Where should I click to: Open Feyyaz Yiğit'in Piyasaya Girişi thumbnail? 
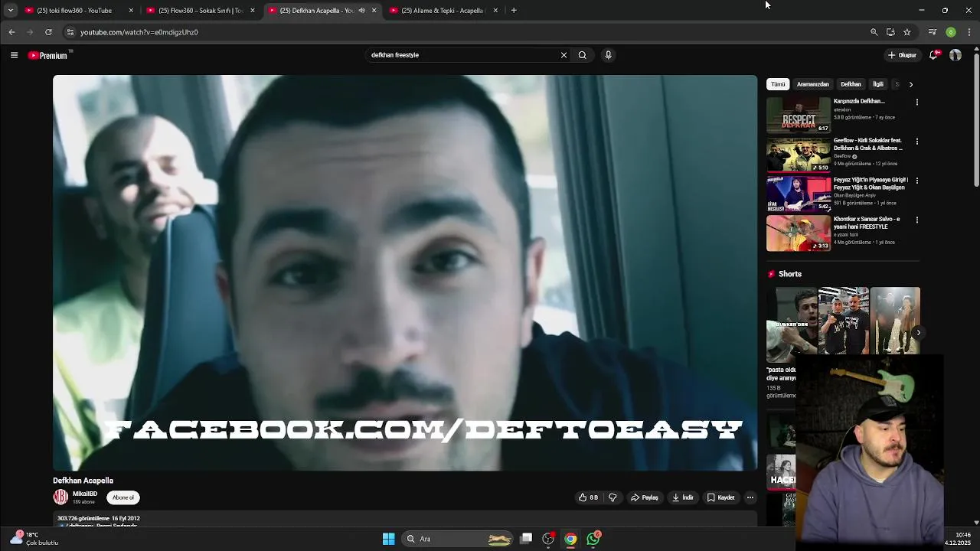pos(799,194)
